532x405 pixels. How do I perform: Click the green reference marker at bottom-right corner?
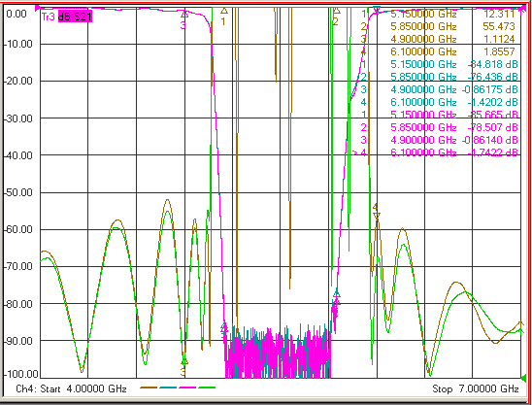point(523,378)
